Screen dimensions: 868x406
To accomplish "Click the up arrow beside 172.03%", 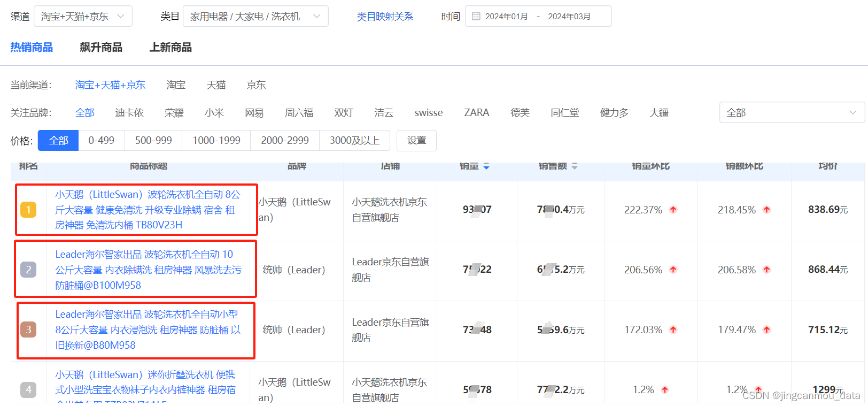I will tap(673, 330).
